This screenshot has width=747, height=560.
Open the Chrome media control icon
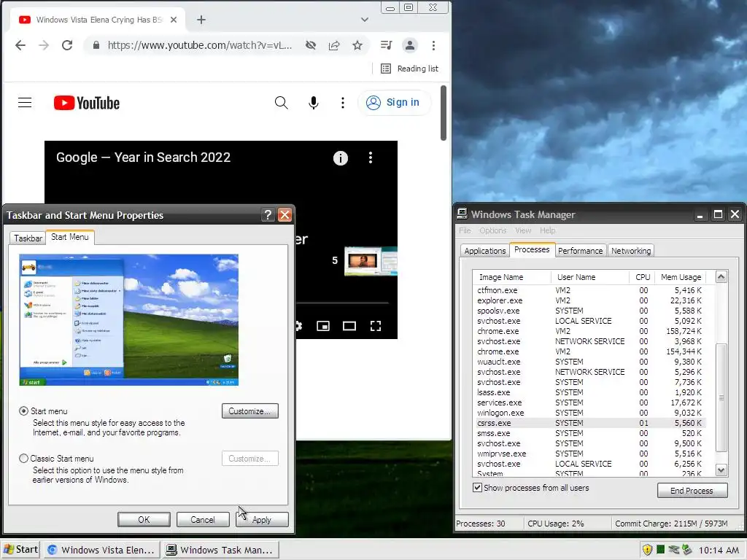pos(387,45)
